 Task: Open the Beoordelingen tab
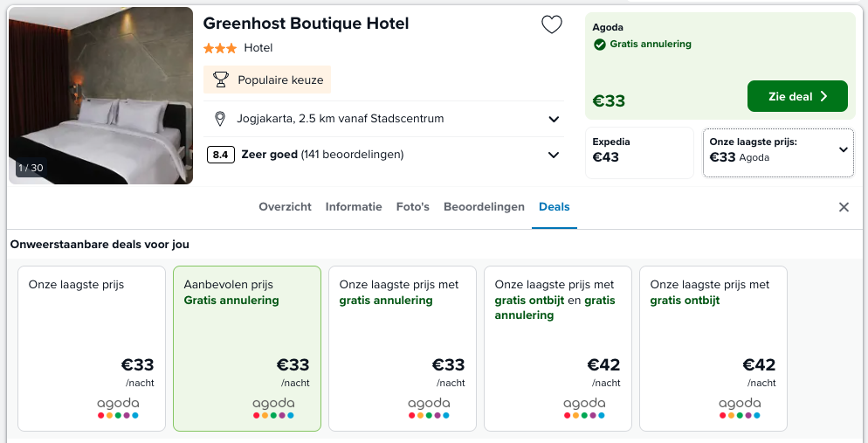(484, 207)
